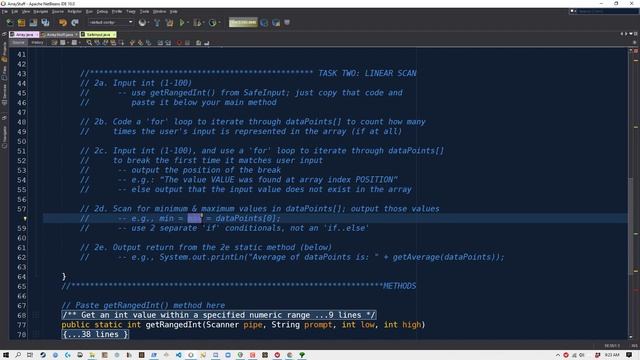Click the Find Selection magnifier icon
The image size is (640, 360).
tap(89, 42)
